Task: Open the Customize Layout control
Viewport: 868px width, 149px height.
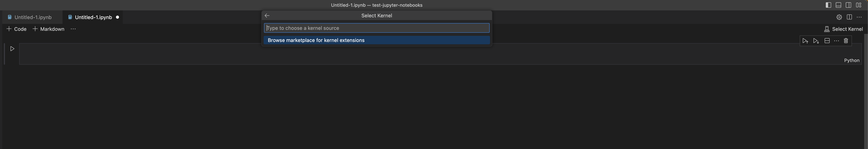Action: pyautogui.click(x=859, y=5)
